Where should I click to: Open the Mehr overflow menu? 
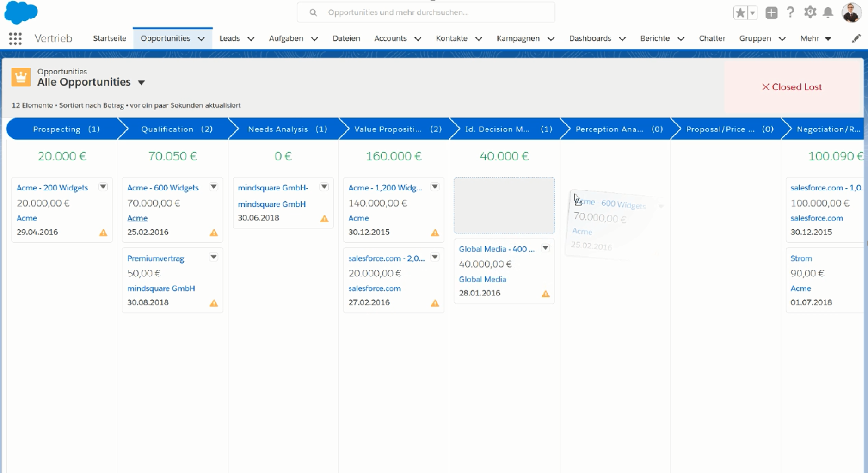(816, 38)
